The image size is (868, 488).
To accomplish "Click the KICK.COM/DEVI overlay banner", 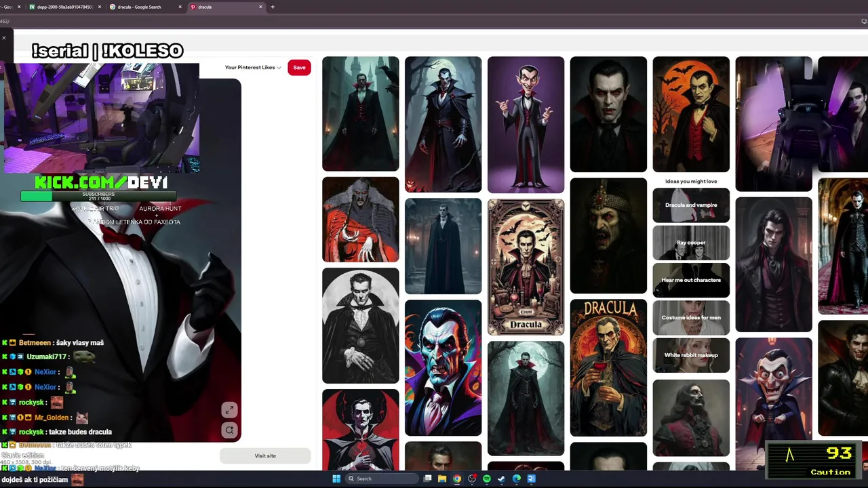I will coord(101,182).
